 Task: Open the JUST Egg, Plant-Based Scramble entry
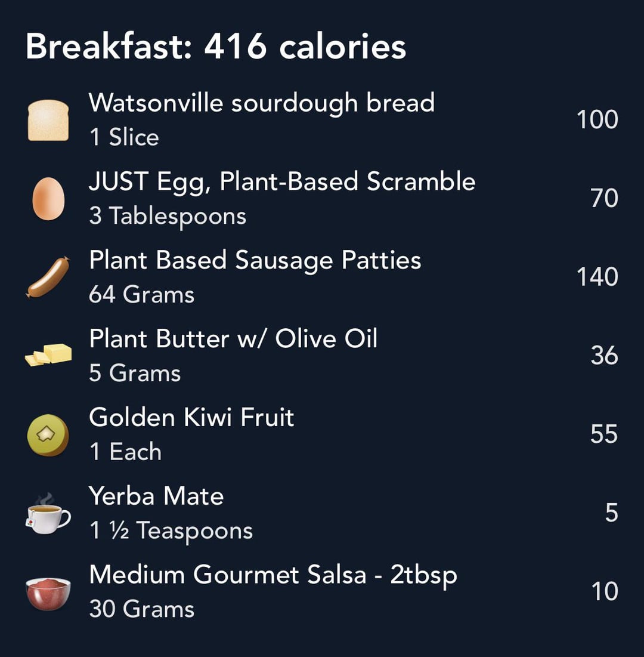click(322, 199)
